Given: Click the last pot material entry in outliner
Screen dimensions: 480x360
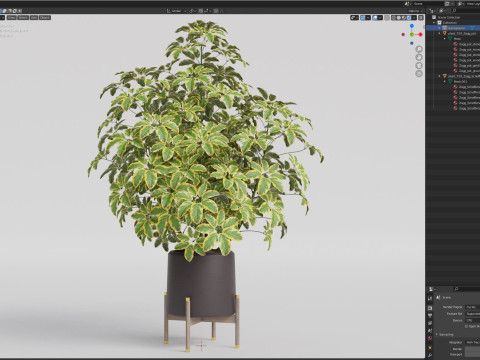Looking at the screenshot, I should tap(467, 71).
